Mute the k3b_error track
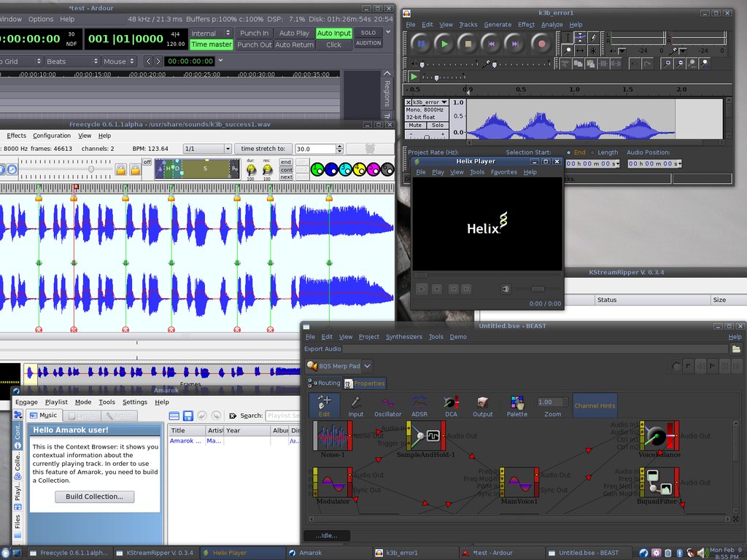747x560 pixels. click(x=415, y=125)
